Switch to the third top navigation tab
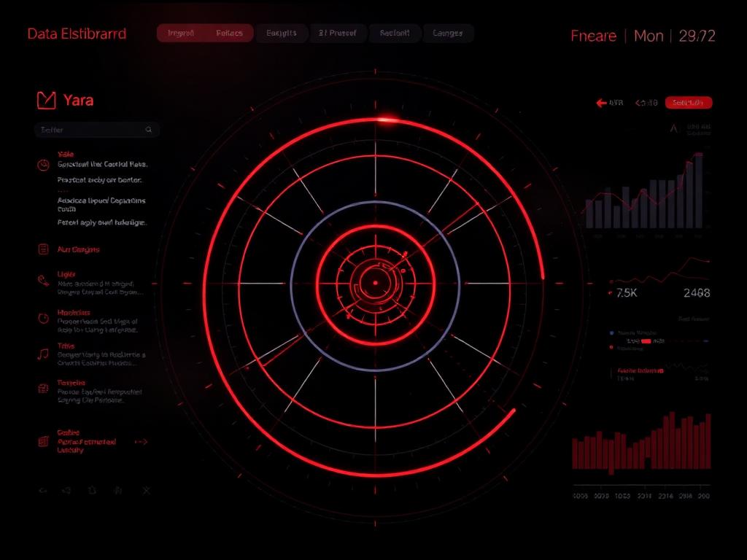The width and height of the screenshot is (747, 560). point(282,34)
